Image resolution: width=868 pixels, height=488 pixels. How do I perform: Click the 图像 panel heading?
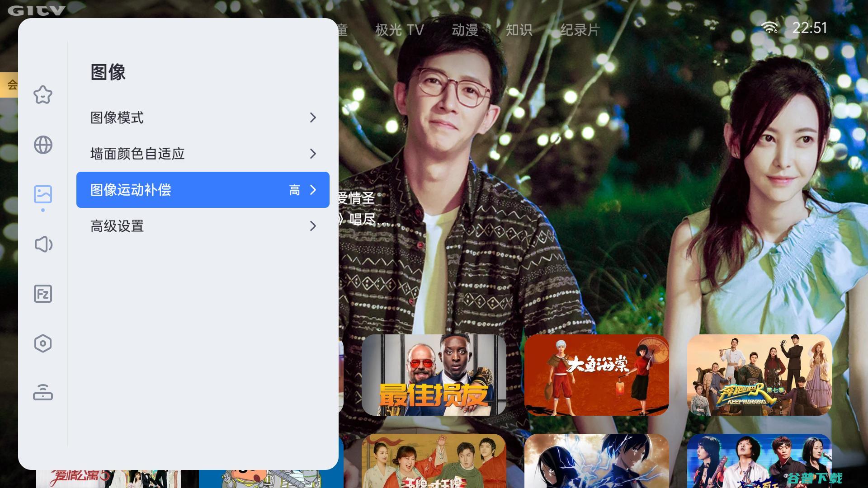[x=108, y=72]
